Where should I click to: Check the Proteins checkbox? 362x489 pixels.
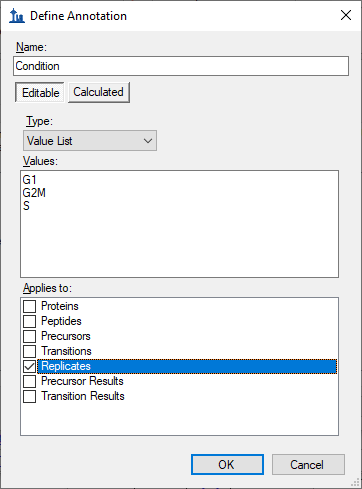29,306
